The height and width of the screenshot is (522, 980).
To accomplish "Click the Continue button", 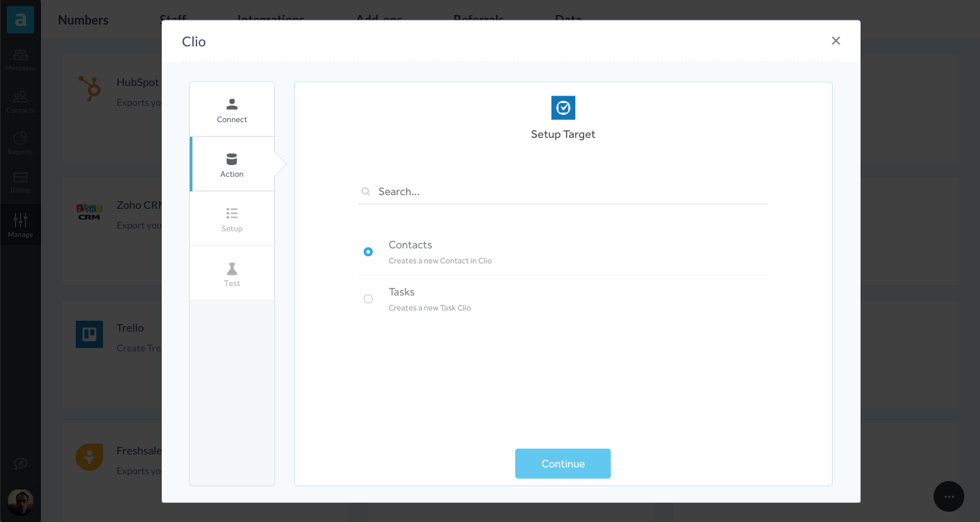I will click(x=563, y=464).
